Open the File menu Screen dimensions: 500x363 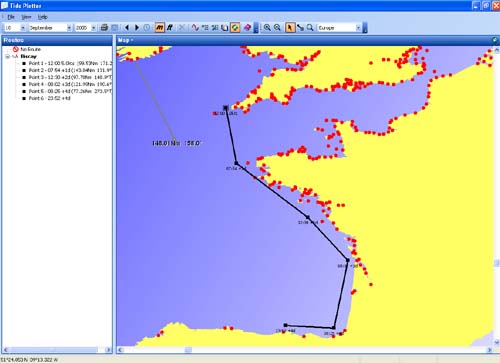coord(11,17)
